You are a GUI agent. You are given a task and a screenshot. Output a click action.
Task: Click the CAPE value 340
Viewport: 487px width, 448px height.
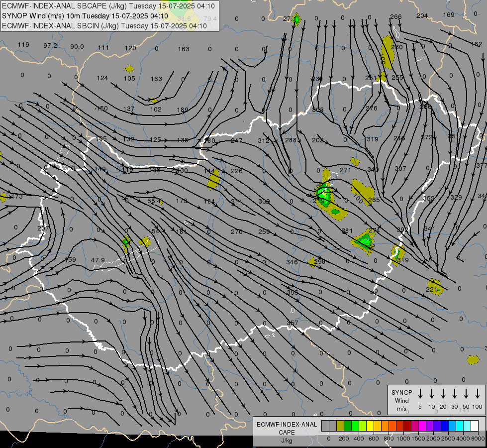373,169
